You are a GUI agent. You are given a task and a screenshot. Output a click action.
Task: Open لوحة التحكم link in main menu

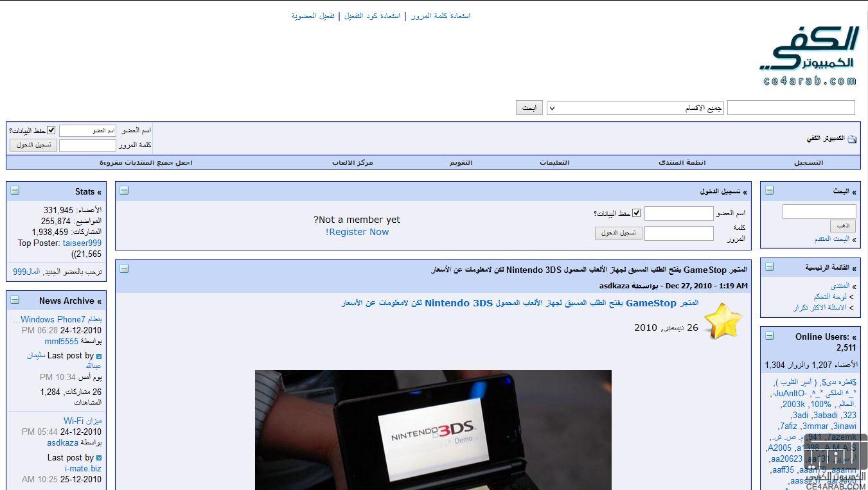[831, 297]
